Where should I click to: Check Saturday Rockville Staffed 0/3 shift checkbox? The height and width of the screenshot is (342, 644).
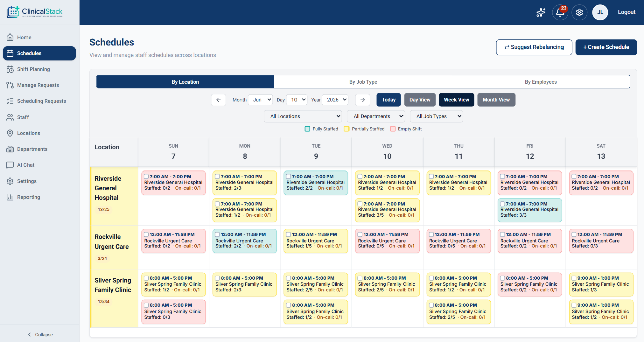pyautogui.click(x=574, y=235)
